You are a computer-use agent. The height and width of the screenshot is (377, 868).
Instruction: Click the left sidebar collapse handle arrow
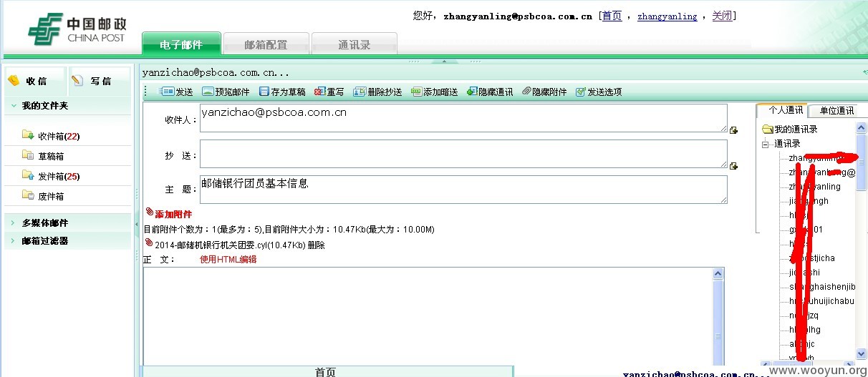click(x=137, y=225)
